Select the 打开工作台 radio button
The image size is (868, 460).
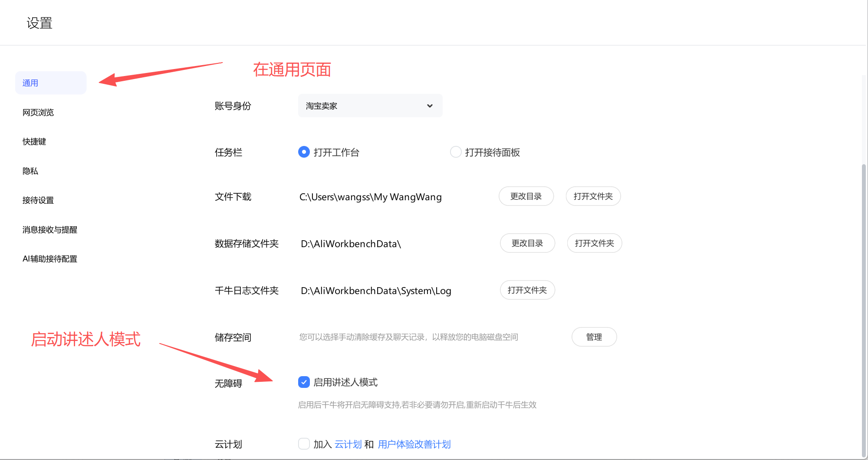tap(304, 152)
